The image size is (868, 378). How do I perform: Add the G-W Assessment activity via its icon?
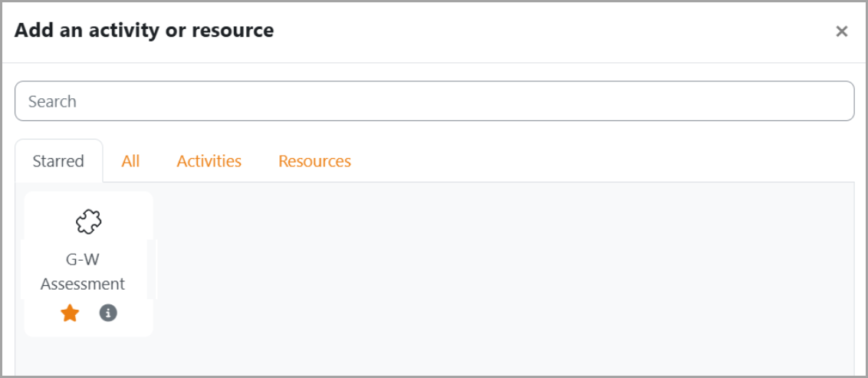[x=88, y=222]
